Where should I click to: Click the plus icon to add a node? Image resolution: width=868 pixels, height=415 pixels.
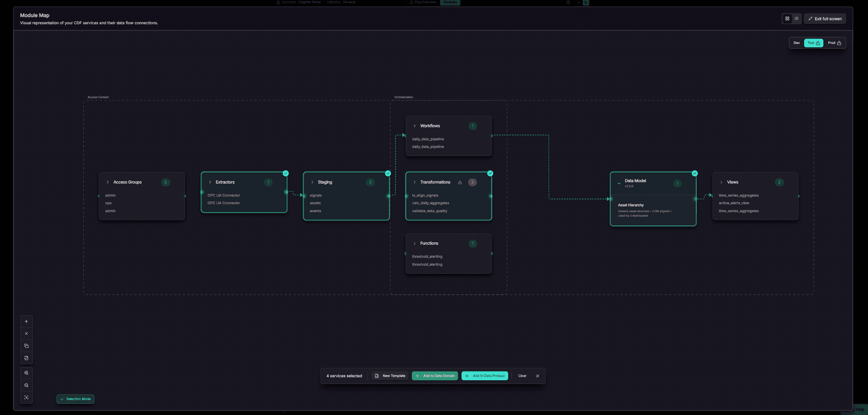[x=26, y=321]
